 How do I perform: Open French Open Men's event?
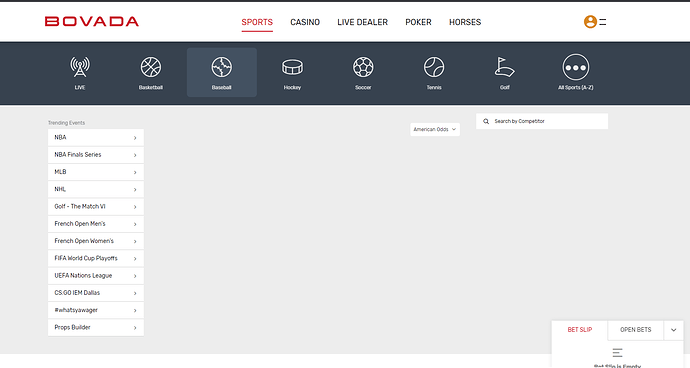coord(96,224)
